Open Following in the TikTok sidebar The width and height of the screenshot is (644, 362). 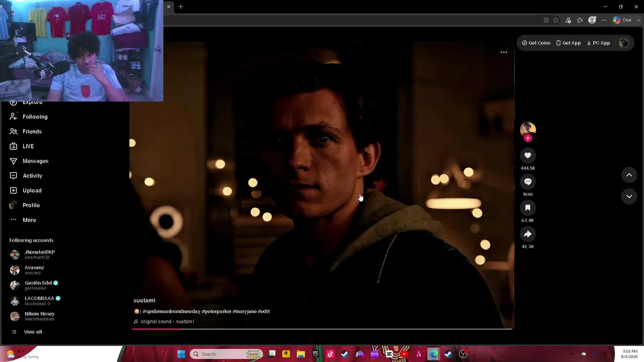(x=35, y=117)
